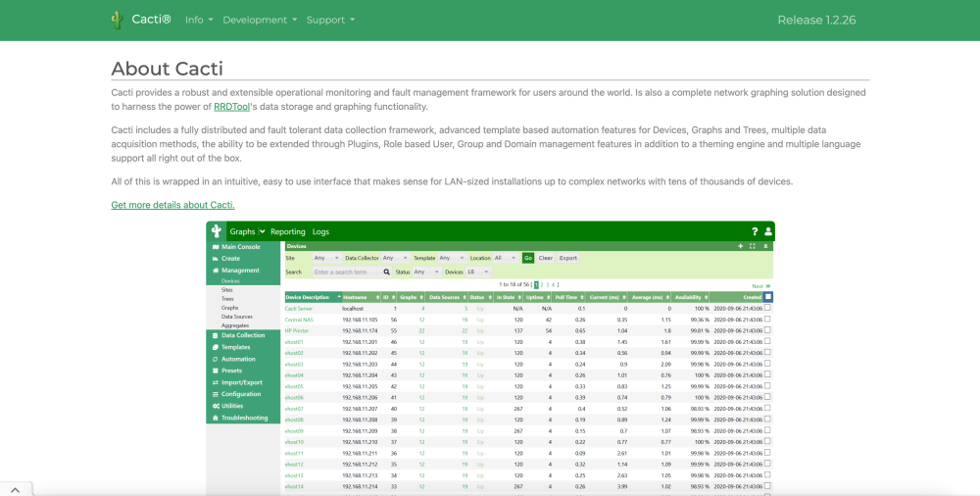Open the Development dropdown in navbar
Image resolution: width=980 pixels, height=496 pixels.
260,20
